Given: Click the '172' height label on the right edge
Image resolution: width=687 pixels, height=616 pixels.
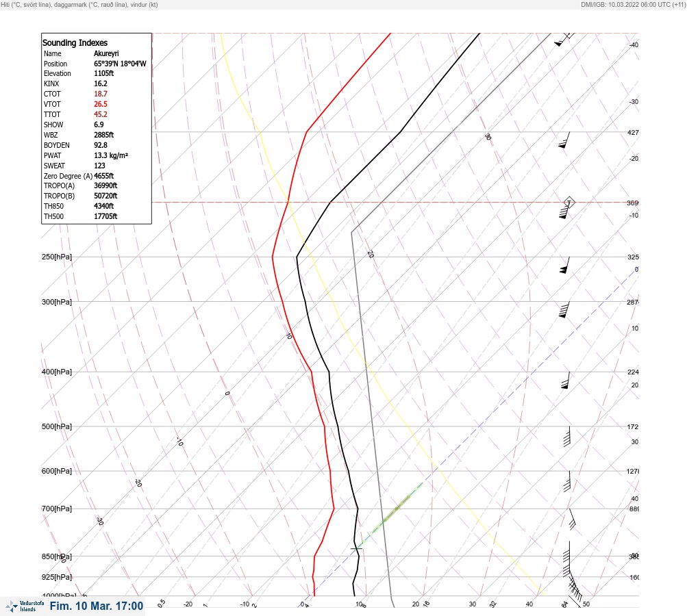Looking at the screenshot, I should 633,426.
